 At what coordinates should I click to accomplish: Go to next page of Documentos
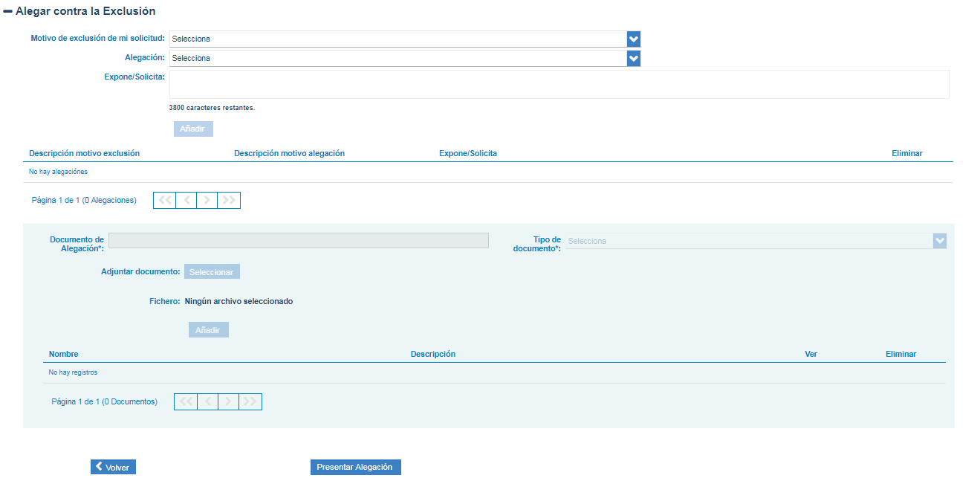click(229, 402)
